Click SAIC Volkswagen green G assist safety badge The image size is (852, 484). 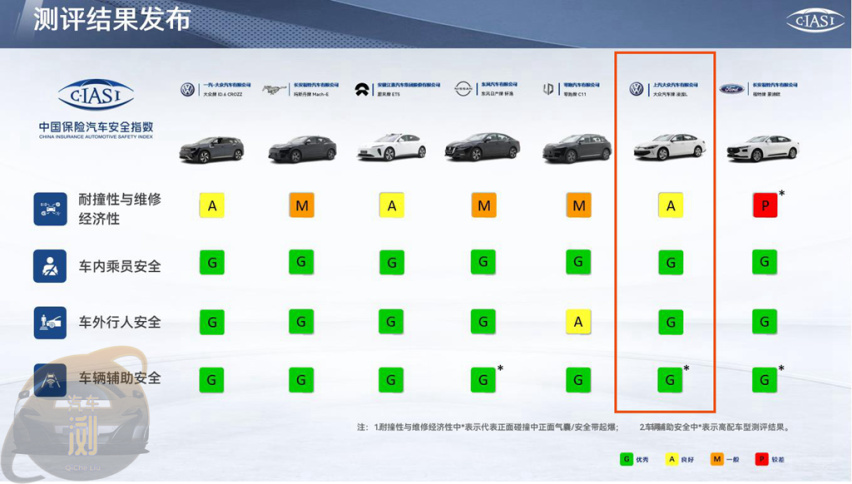click(670, 380)
